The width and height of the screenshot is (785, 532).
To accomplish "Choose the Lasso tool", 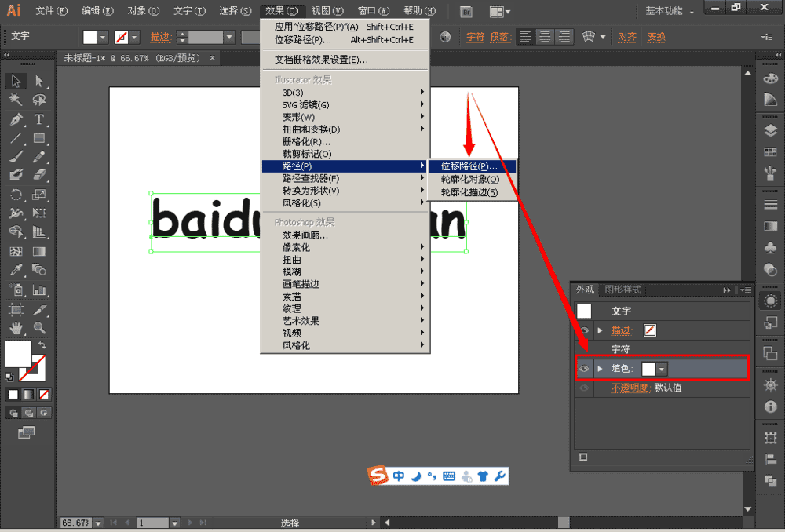I will click(x=39, y=100).
